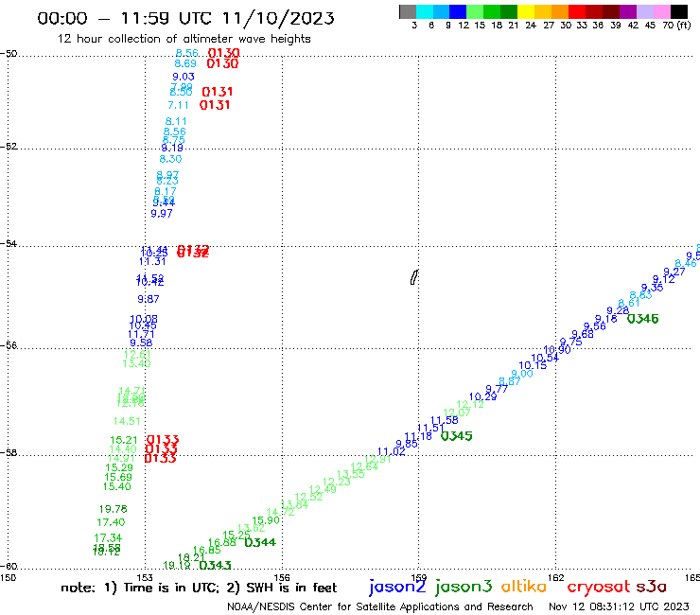
Task: Choose the pink swatch before black
Action: coord(662,11)
